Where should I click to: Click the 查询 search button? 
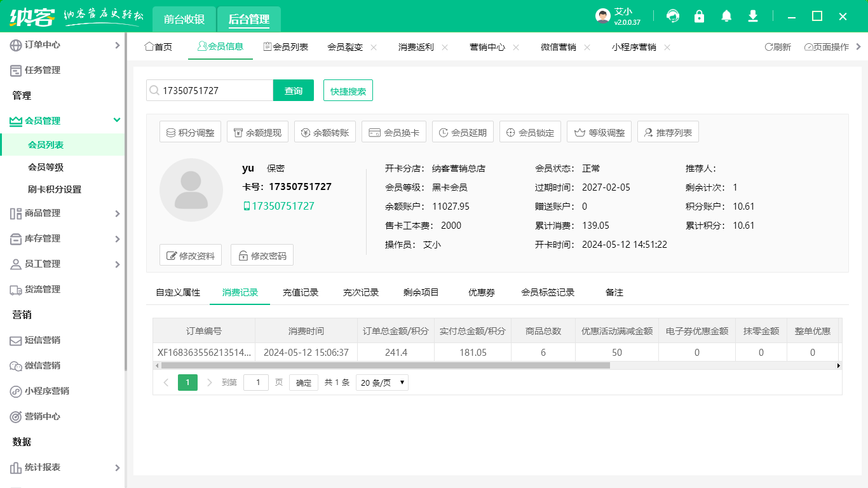click(294, 91)
